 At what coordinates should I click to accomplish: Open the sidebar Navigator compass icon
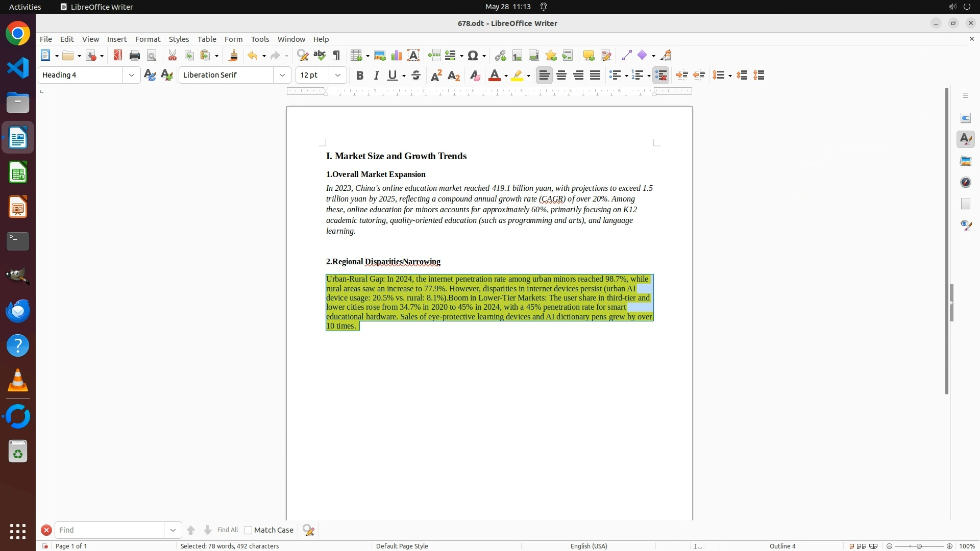click(966, 183)
